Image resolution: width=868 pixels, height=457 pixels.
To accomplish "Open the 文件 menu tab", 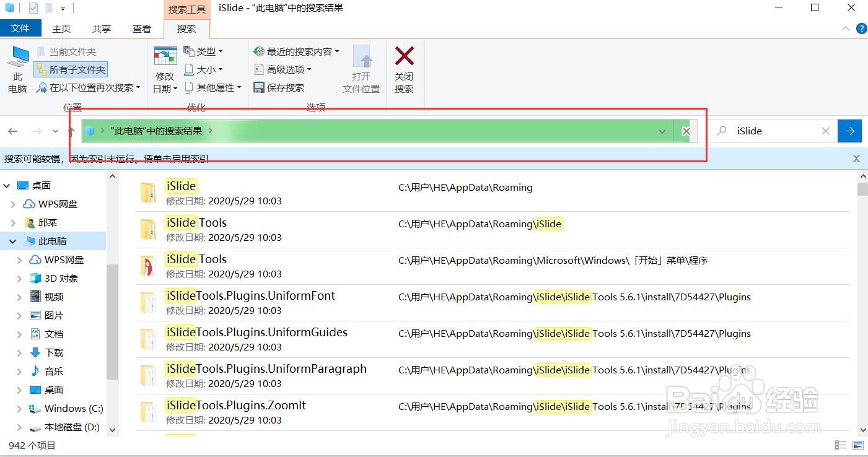I will pos(20,28).
